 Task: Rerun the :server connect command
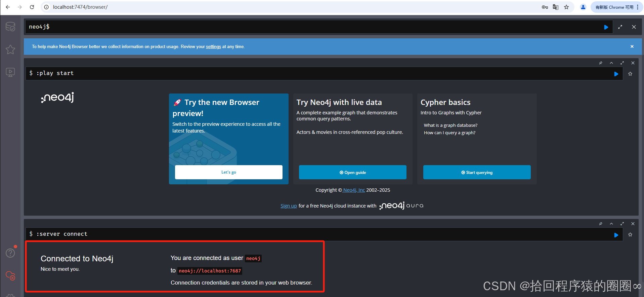point(616,235)
